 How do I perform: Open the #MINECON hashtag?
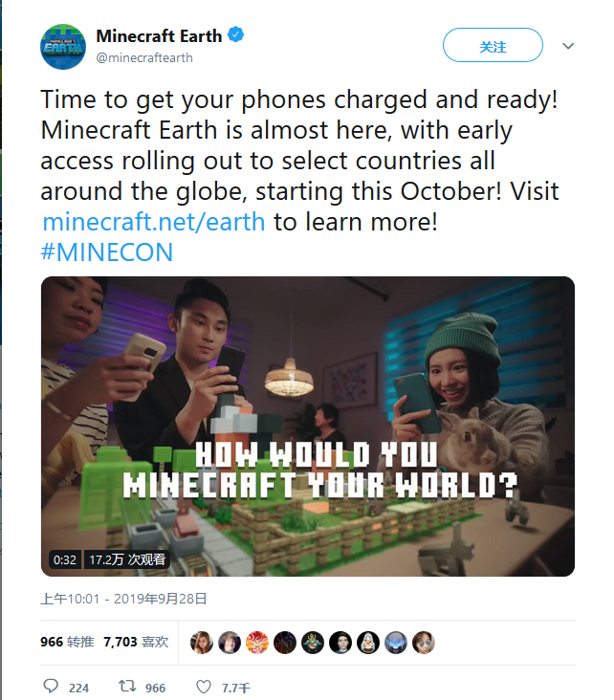[107, 252]
